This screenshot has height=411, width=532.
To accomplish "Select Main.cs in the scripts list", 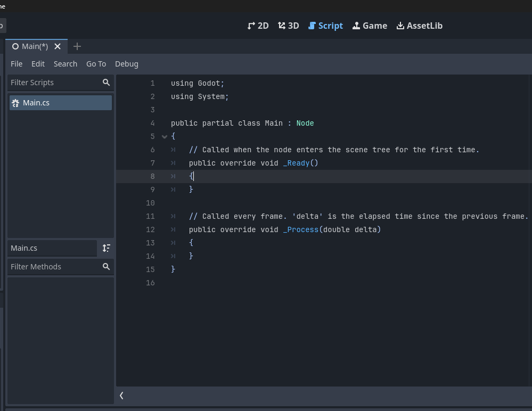I will (61, 103).
